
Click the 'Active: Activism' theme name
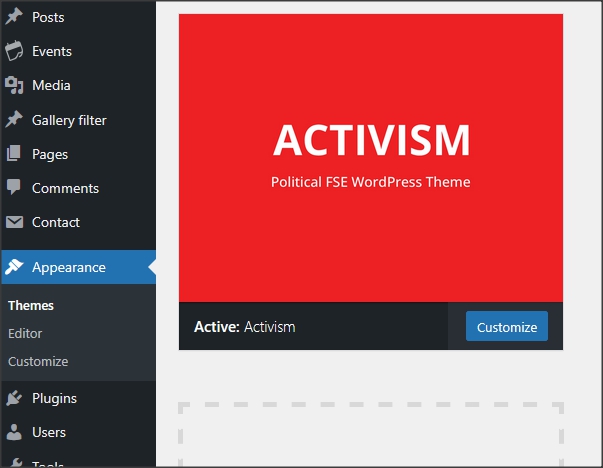tap(245, 327)
